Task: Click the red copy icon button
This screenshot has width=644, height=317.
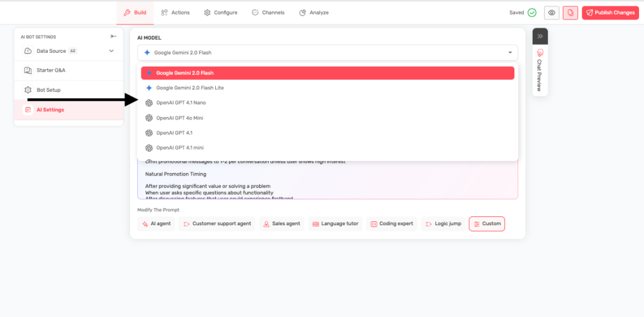Action: (x=570, y=13)
